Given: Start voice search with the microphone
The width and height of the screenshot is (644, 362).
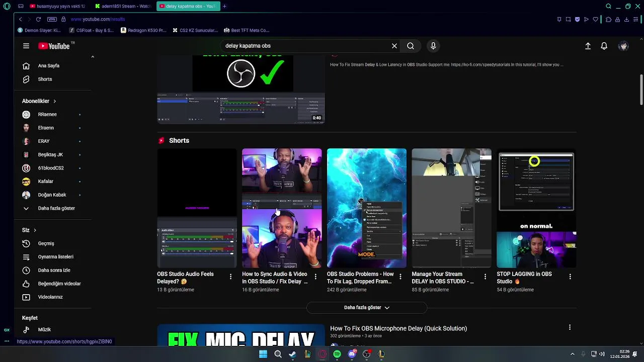Looking at the screenshot, I should 433,46.
